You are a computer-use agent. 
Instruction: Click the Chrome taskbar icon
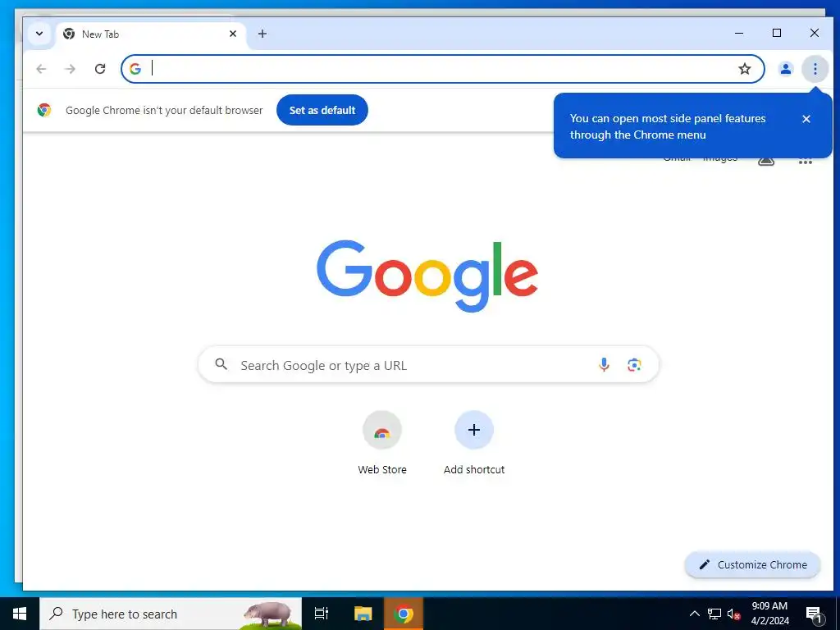pyautogui.click(x=404, y=614)
